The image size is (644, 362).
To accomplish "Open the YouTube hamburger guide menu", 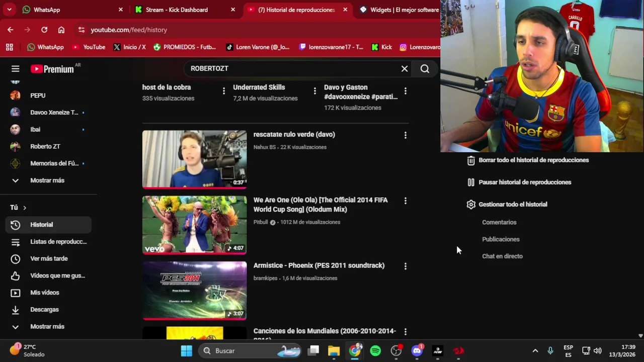I will click(x=16, y=69).
